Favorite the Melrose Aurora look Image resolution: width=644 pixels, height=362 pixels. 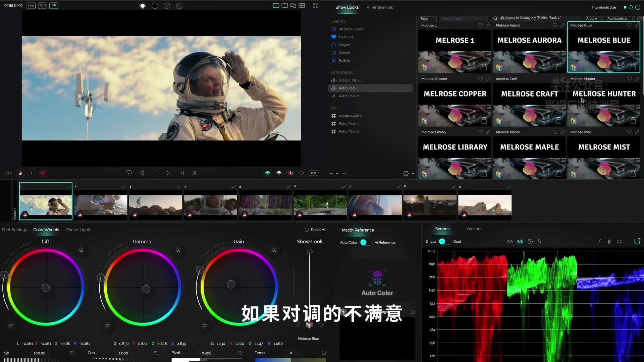pos(555,25)
